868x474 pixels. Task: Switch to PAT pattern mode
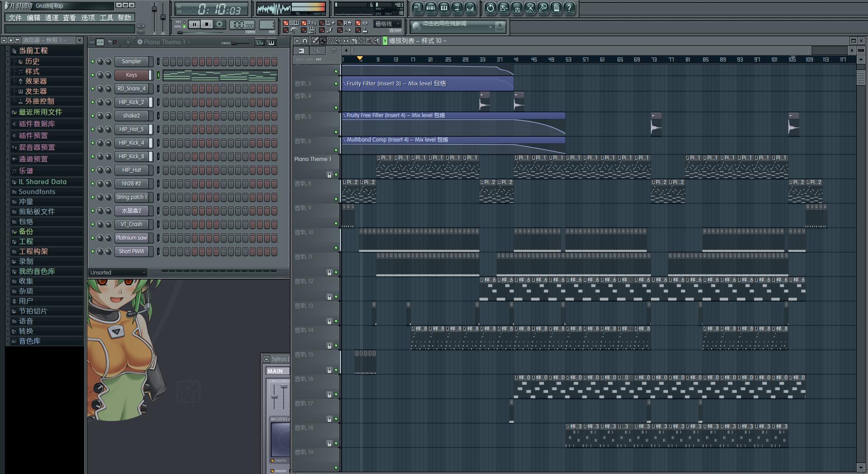coord(184,22)
